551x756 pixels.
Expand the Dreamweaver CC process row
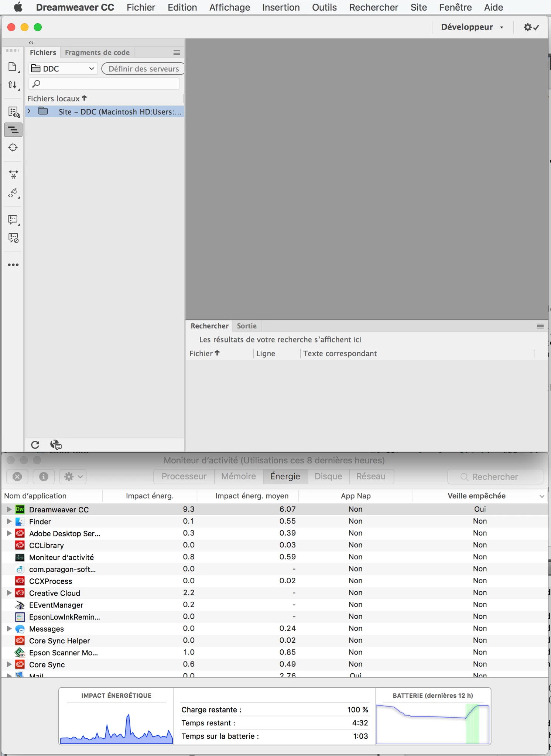coord(9,509)
